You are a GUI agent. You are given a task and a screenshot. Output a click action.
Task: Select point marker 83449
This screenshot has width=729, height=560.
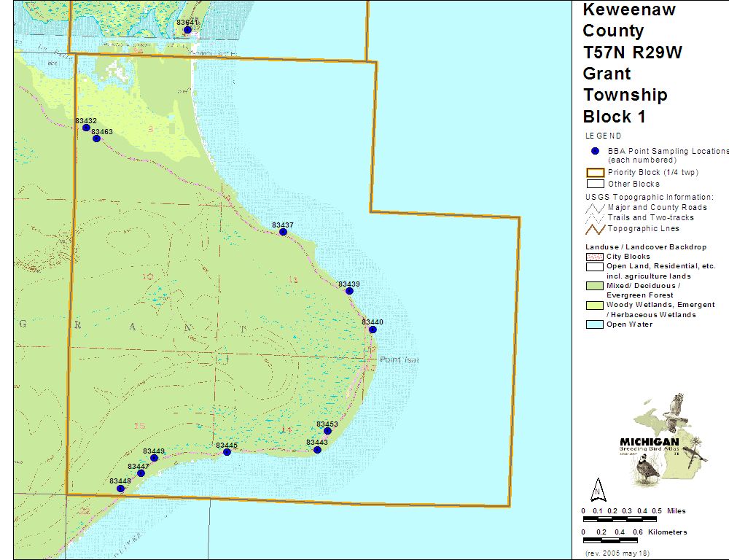point(154,458)
